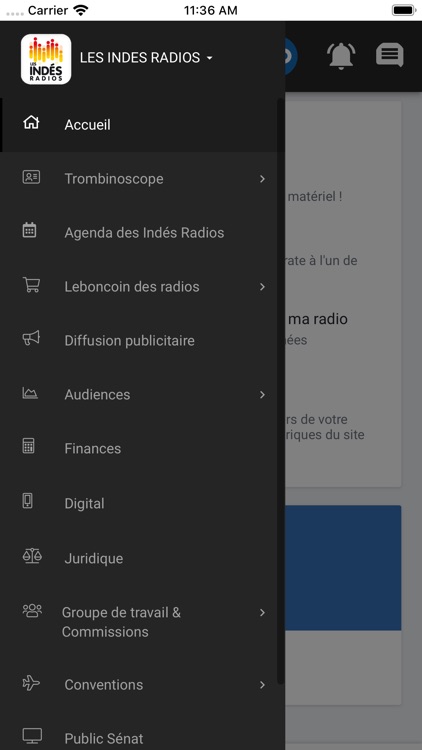Open the Juridique label
This screenshot has width=422, height=750.
(x=93, y=559)
